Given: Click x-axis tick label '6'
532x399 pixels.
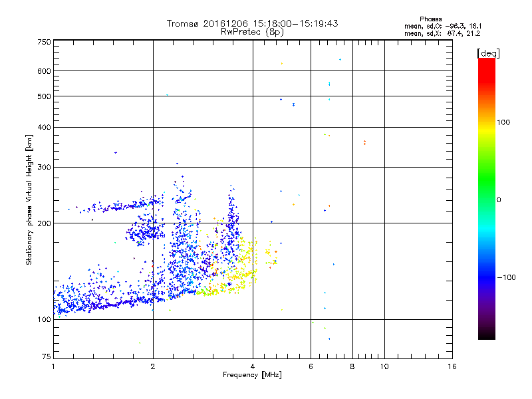Looking at the screenshot, I should [311, 366].
